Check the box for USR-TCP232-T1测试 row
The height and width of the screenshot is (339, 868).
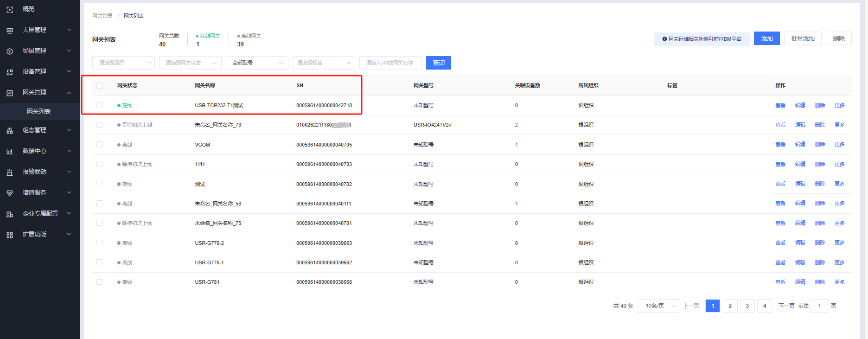pos(99,105)
